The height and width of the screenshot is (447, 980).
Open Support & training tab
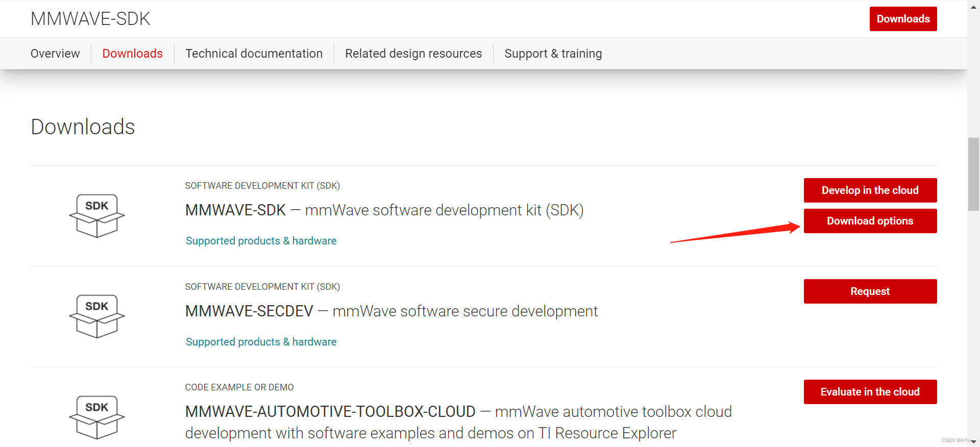tap(553, 54)
